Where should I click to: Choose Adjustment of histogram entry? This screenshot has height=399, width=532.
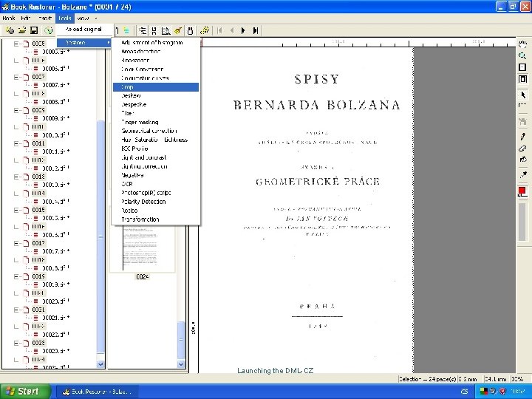click(x=156, y=42)
